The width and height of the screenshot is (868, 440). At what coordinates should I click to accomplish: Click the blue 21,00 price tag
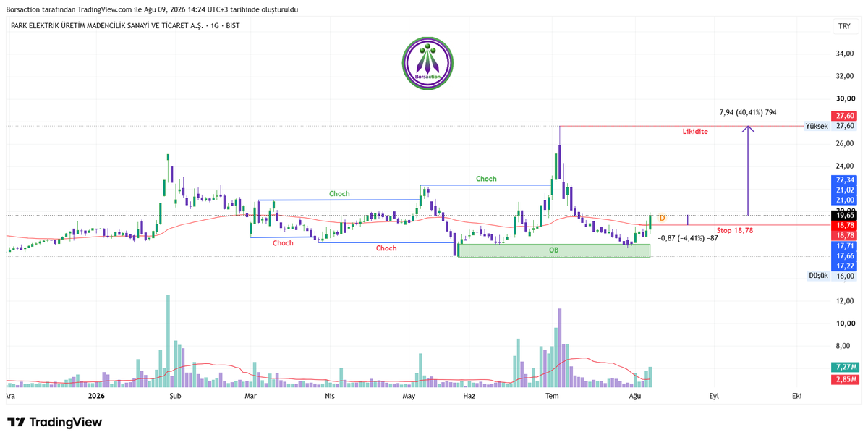(x=845, y=200)
